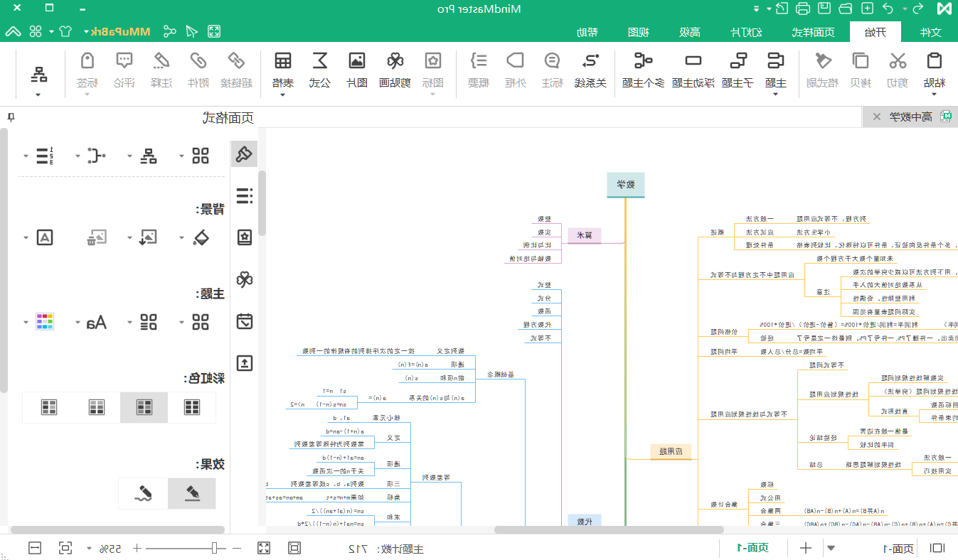Open the zoom percentage 55% dropdown

pyautogui.click(x=89, y=549)
